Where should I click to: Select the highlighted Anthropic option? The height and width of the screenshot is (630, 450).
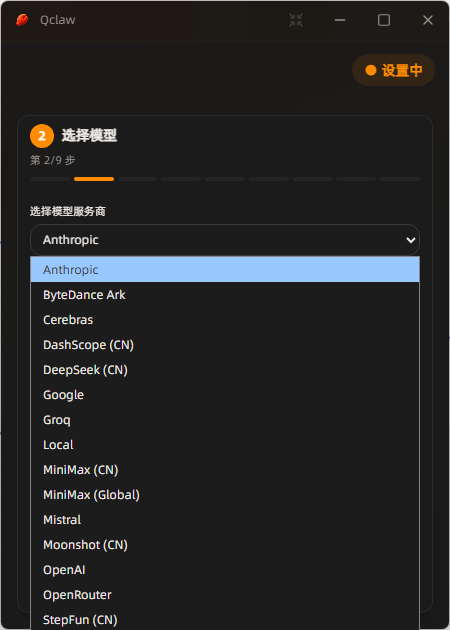pos(225,270)
